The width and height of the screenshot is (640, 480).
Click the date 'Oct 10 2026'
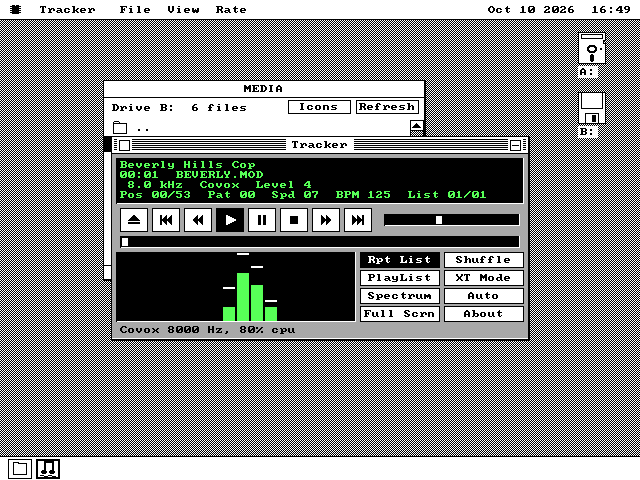click(x=531, y=9)
